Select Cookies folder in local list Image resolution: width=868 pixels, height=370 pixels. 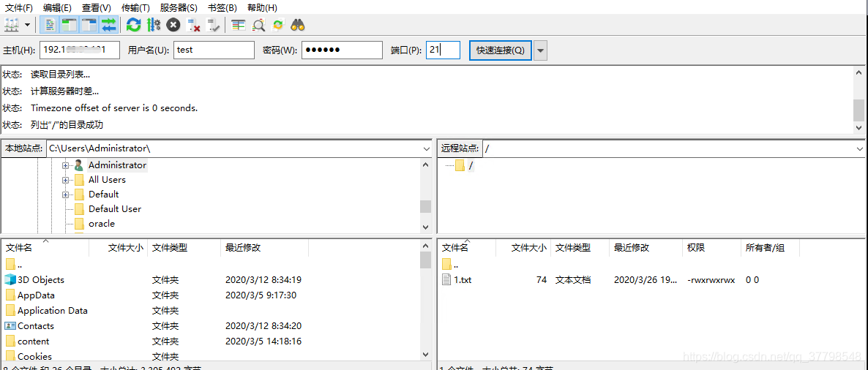34,356
